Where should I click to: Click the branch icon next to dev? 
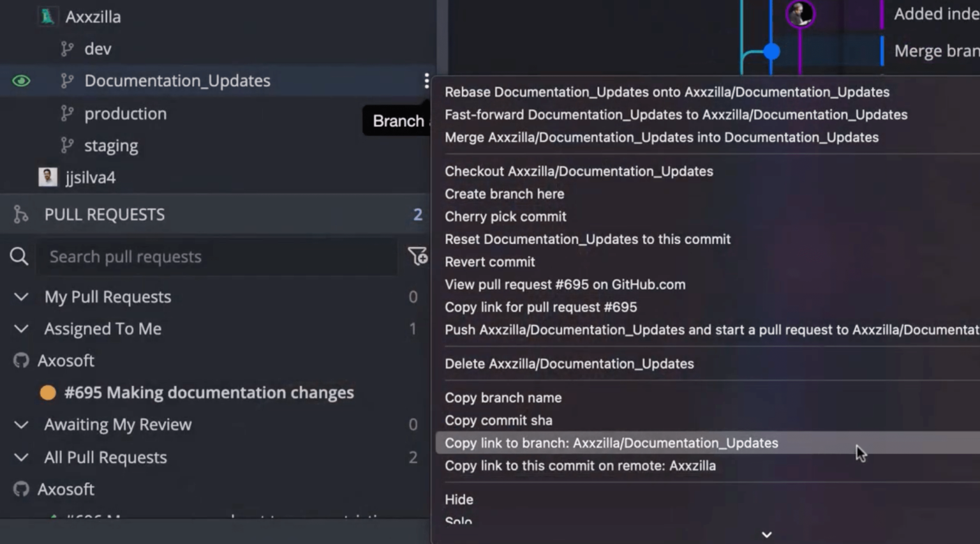tap(67, 49)
